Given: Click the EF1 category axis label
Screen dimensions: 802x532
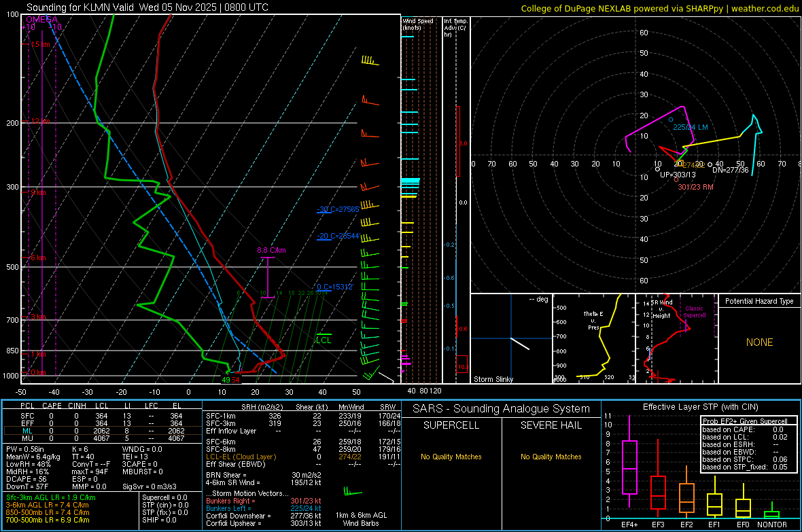Looking at the screenshot, I should (714, 525).
